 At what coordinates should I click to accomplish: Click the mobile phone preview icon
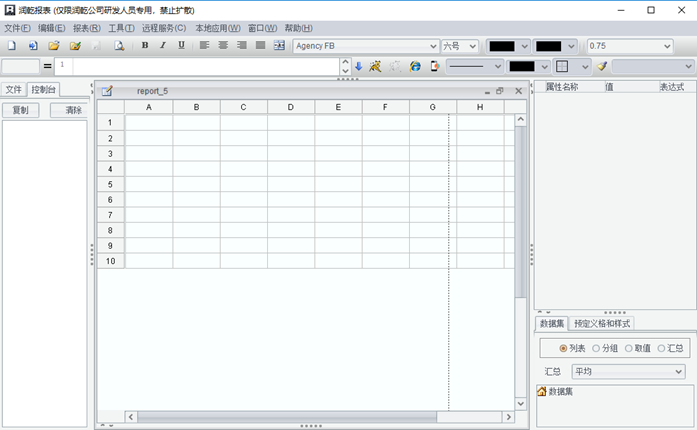[435, 67]
